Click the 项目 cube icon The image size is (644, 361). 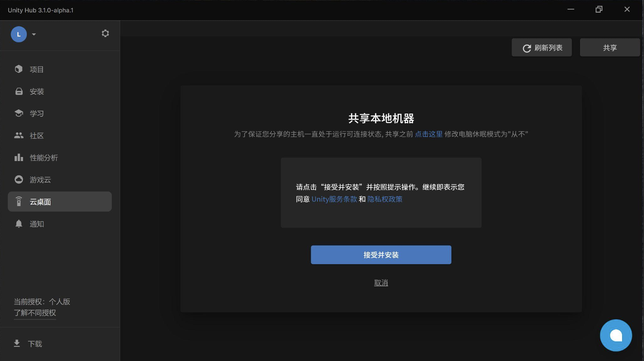pos(19,69)
